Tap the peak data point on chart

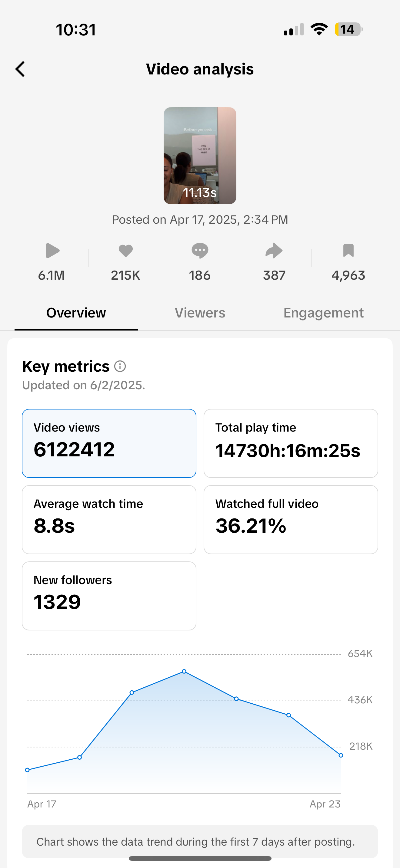click(x=184, y=672)
